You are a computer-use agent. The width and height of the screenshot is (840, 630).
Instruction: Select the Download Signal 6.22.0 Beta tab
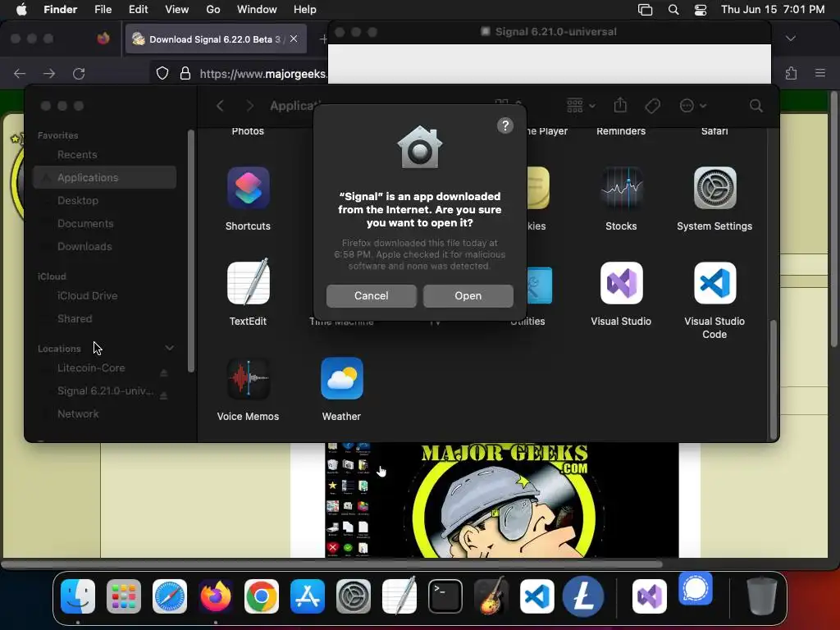point(216,39)
